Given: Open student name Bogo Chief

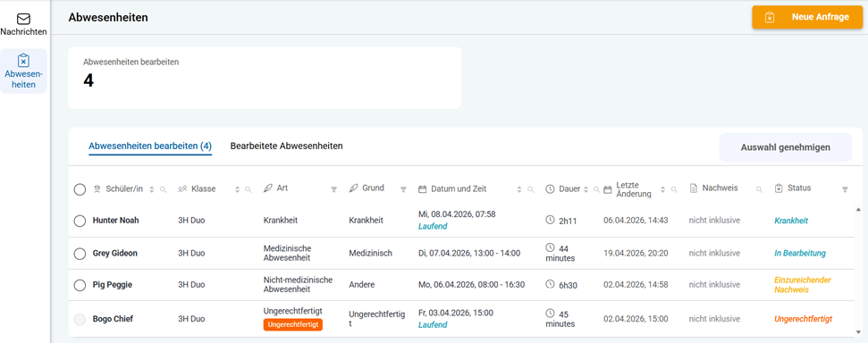Looking at the screenshot, I should click(113, 319).
